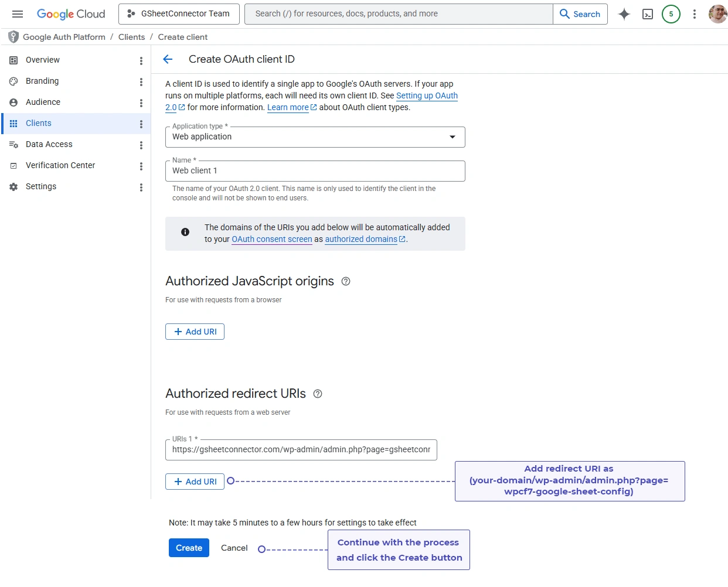Image resolution: width=728 pixels, height=587 pixels.
Task: Go back using the arrow beside Create OAuth client ID
Action: (x=168, y=59)
